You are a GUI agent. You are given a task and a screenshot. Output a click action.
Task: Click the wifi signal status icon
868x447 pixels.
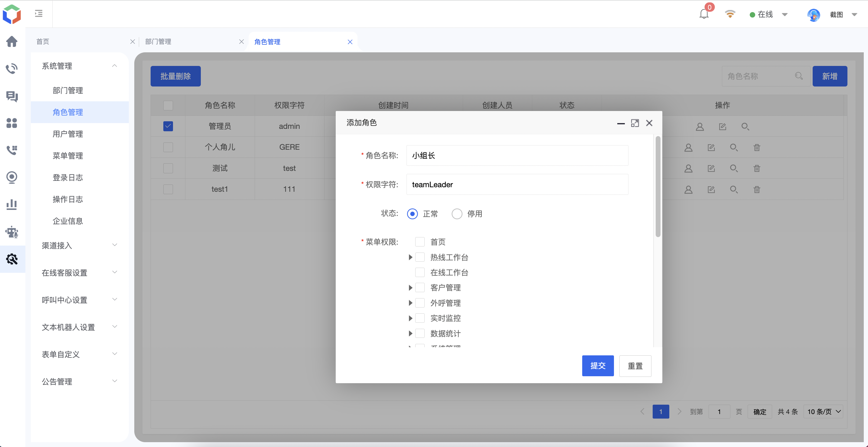[x=730, y=14]
